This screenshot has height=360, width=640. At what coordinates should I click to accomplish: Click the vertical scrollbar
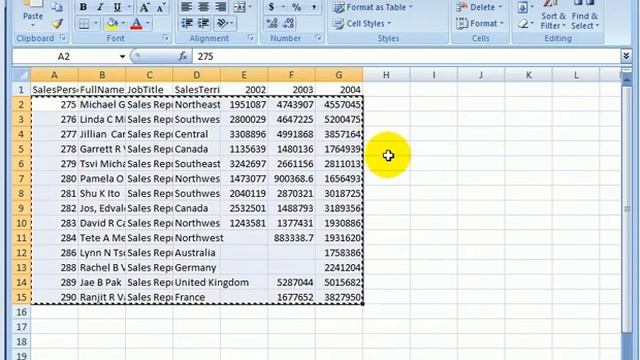coord(627,209)
